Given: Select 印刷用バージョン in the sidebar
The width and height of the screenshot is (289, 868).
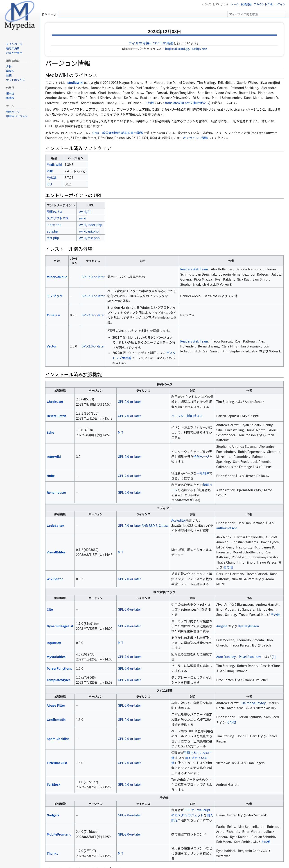Looking at the screenshot, I should [x=17, y=116].
